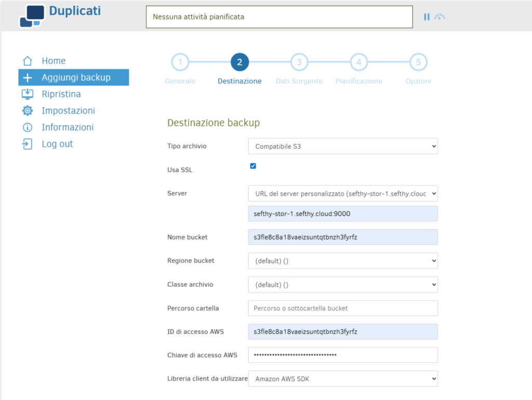Jump to step 3 Dati Sorgente
Image resolution: width=532 pixels, height=400 pixels.
coord(299,62)
